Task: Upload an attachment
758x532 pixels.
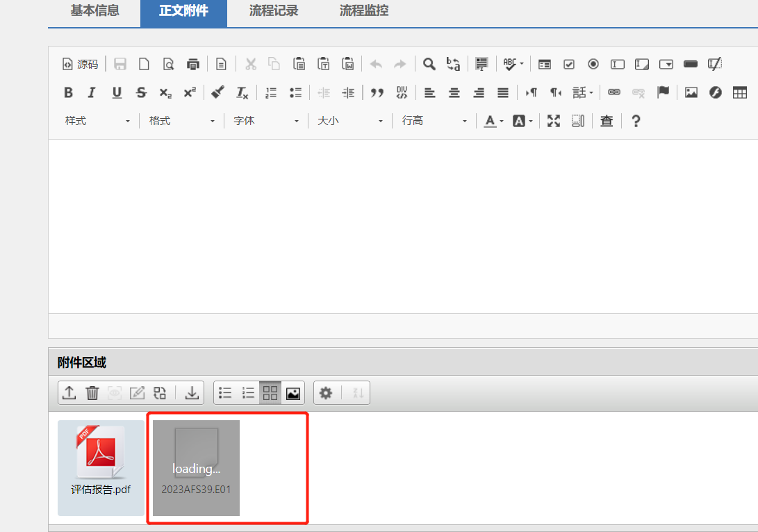Action: [69, 393]
